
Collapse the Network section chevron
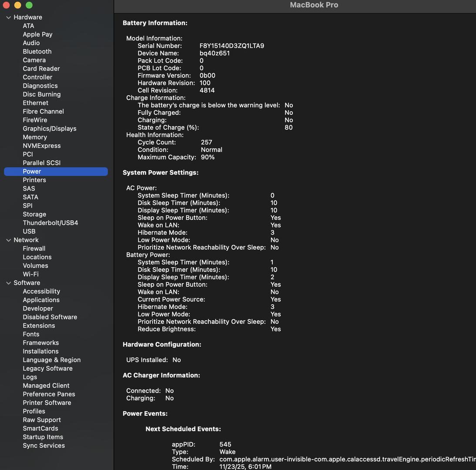8,240
